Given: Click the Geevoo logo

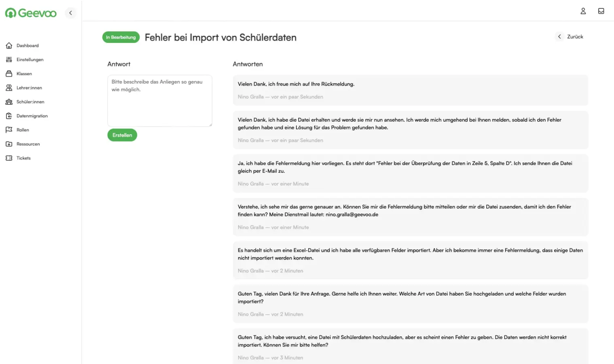Looking at the screenshot, I should coord(31,13).
